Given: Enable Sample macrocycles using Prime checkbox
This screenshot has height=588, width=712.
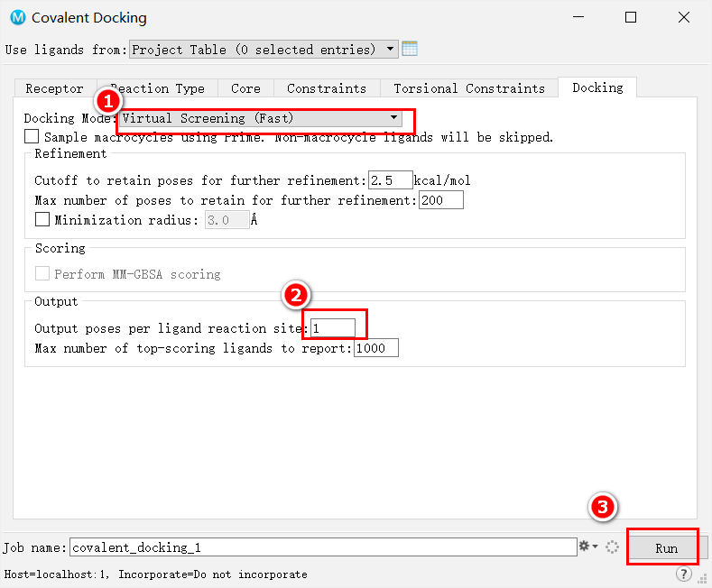Looking at the screenshot, I should tap(32, 136).
